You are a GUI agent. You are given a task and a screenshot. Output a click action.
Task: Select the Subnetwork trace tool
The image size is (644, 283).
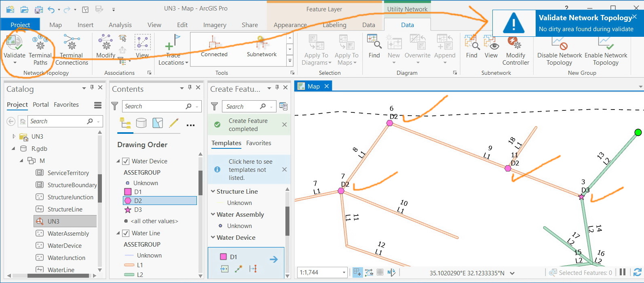[262, 47]
